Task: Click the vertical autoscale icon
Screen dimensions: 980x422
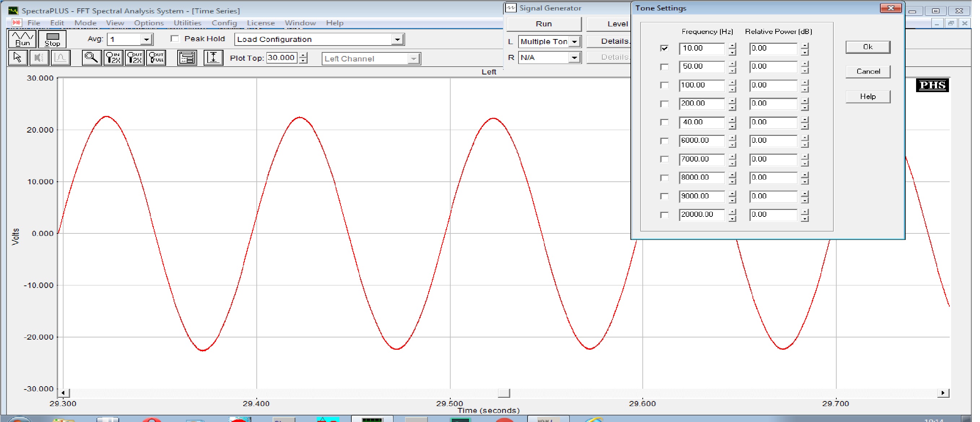Action: [213, 58]
